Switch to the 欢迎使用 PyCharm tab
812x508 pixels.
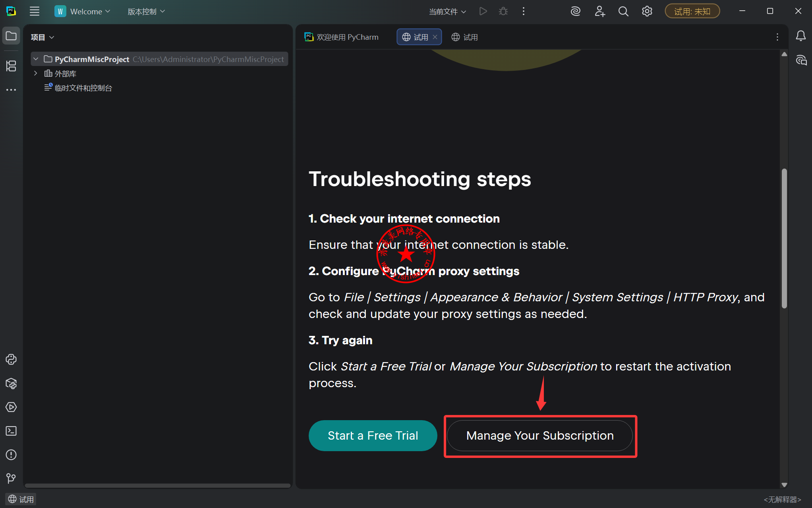342,37
